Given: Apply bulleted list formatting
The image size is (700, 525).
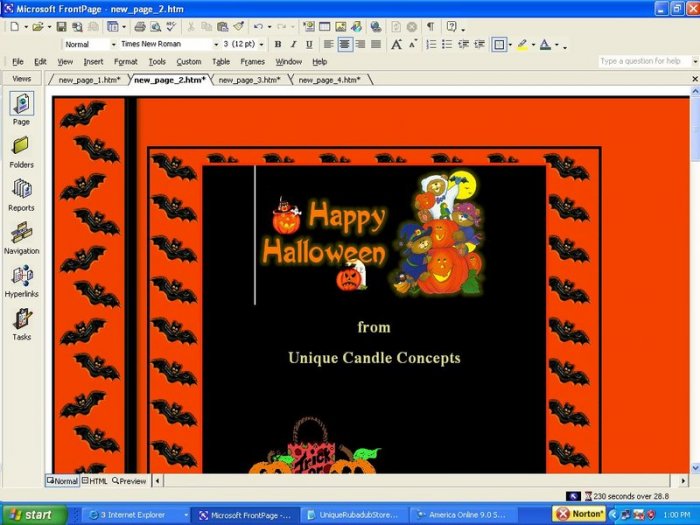Looking at the screenshot, I should click(447, 44).
